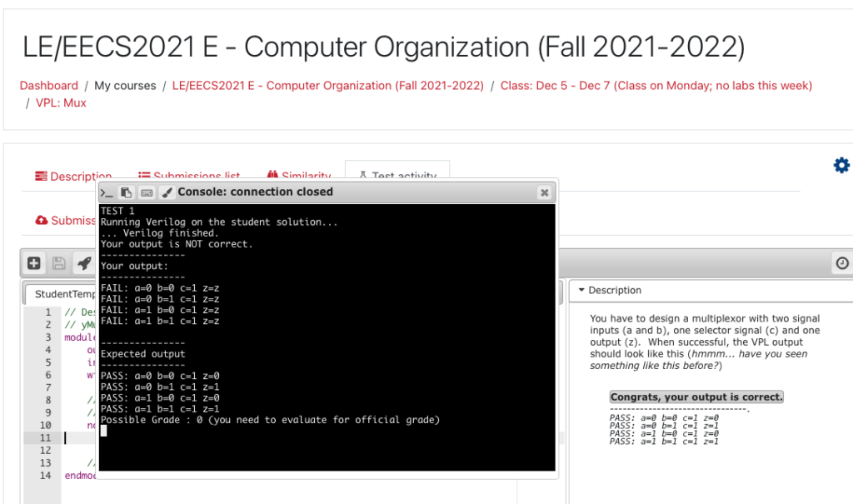The height and width of the screenshot is (504, 853).
Task: Open the Submissions list tab
Action: click(x=189, y=177)
